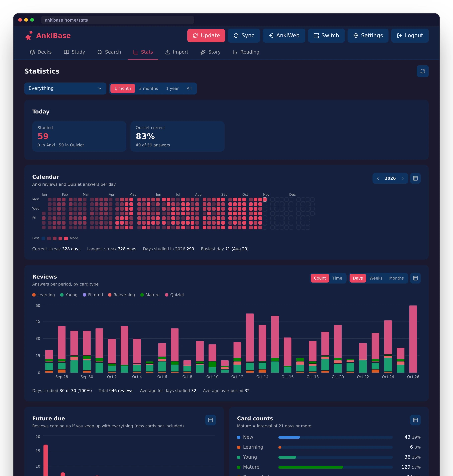
Task: Select the 1 year range
Action: [172, 89]
